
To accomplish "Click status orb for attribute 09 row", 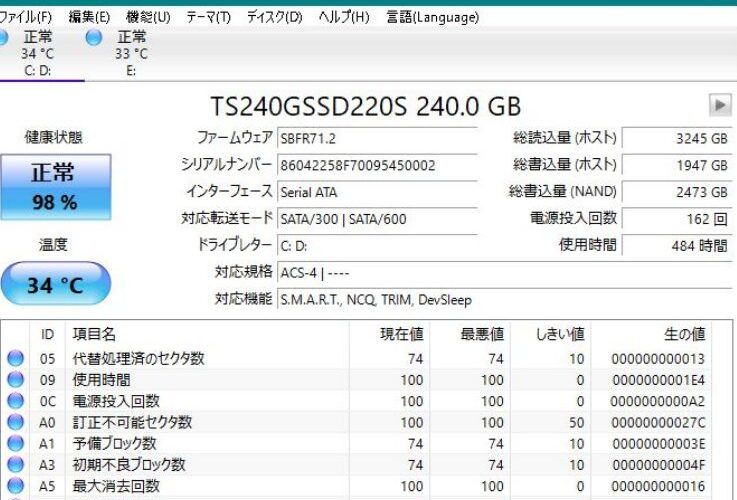I will click(x=16, y=380).
